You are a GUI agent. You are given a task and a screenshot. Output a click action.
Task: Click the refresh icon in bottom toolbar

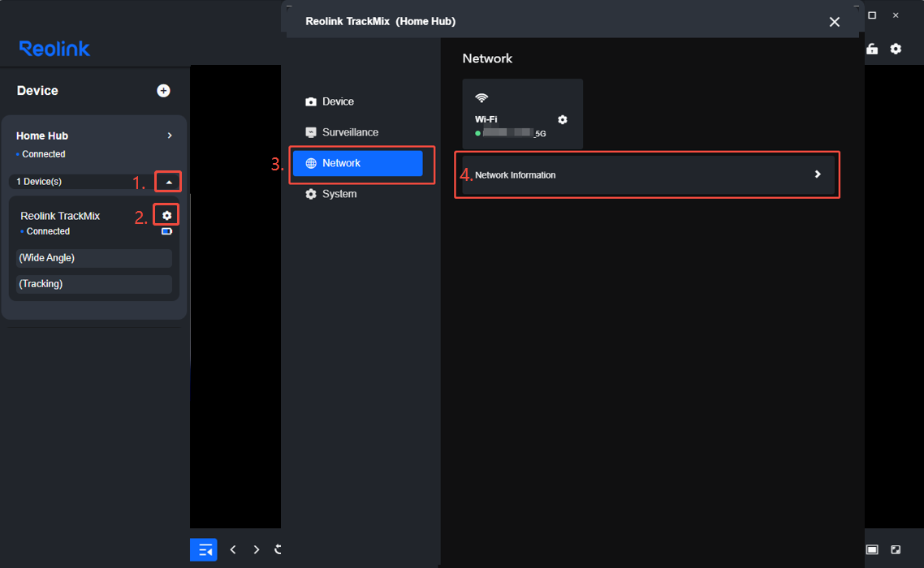278,549
